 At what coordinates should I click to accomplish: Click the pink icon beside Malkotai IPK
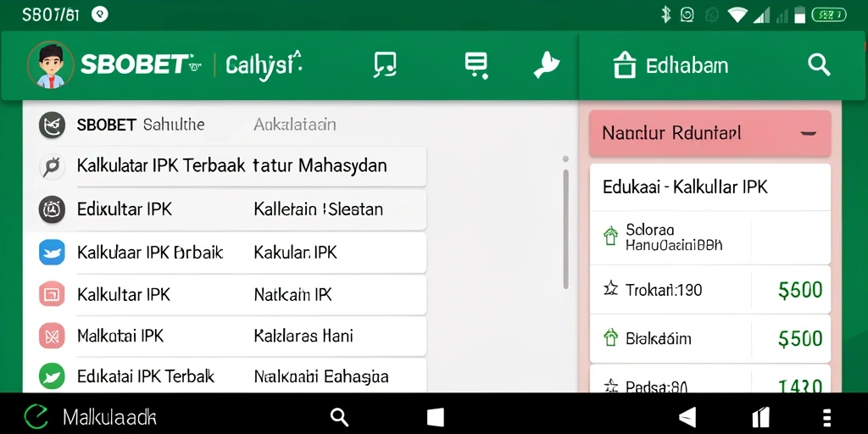52,336
